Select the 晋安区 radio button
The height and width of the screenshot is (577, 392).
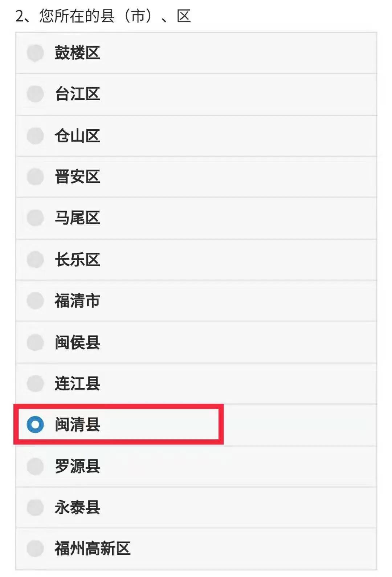pyautogui.click(x=35, y=177)
